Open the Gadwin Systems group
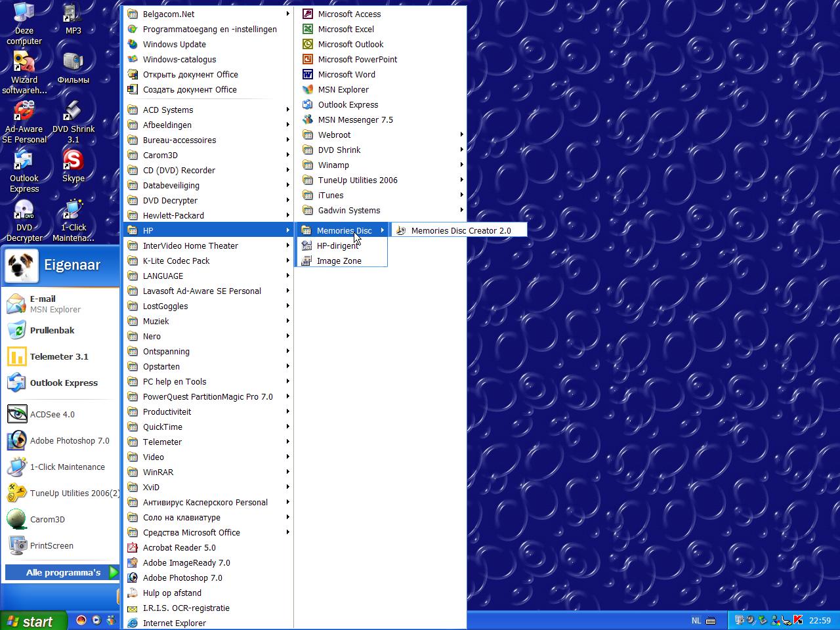This screenshot has height=630, width=840. click(382, 210)
